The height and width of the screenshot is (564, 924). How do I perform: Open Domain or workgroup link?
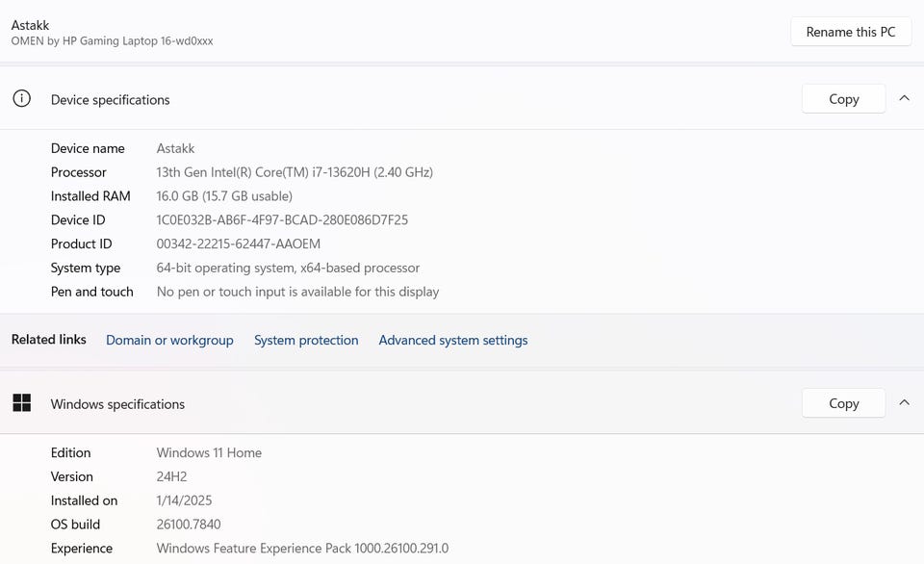pos(169,340)
